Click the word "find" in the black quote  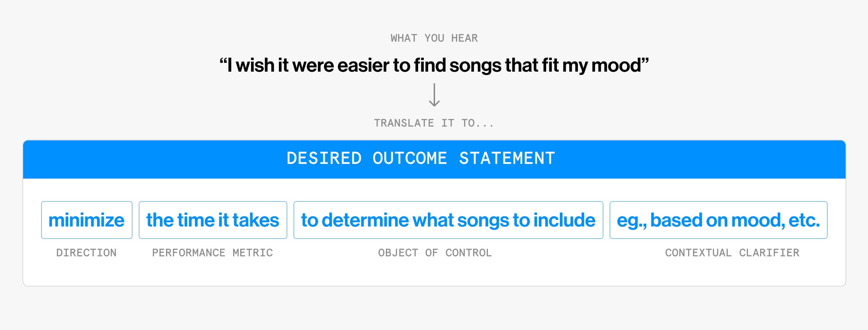point(430,65)
